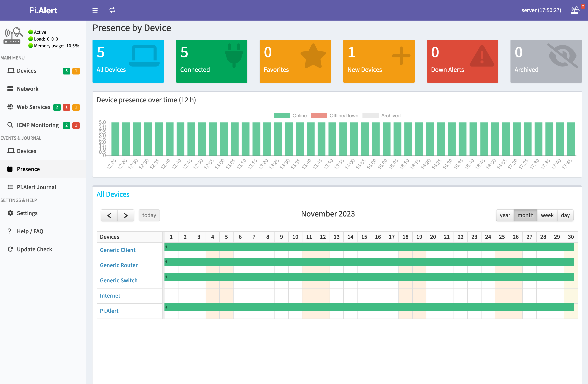Toggle Offline/Down legend entry in chart

coord(334,115)
